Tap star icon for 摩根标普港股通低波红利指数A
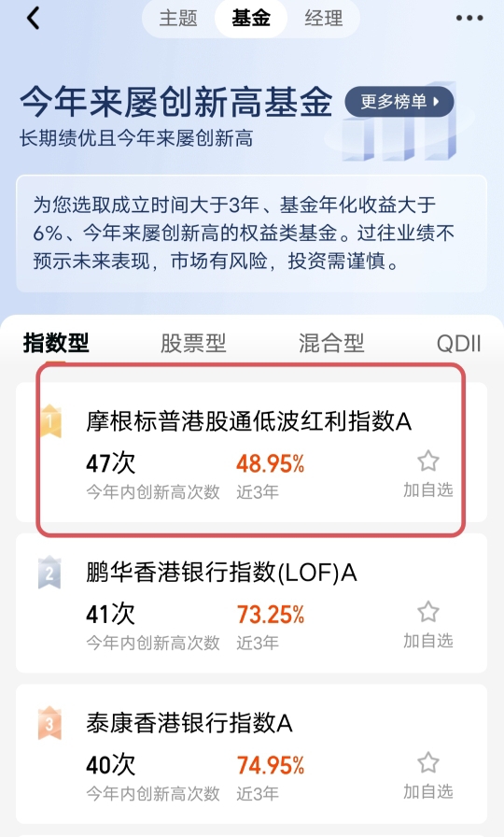 pyautogui.click(x=427, y=461)
